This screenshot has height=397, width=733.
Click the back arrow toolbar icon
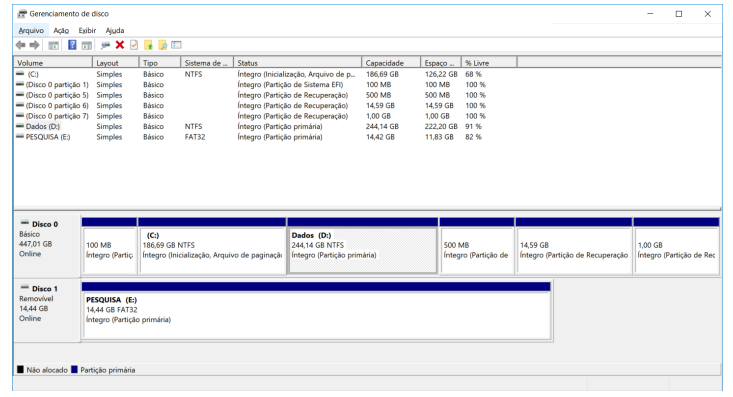pyautogui.click(x=20, y=45)
